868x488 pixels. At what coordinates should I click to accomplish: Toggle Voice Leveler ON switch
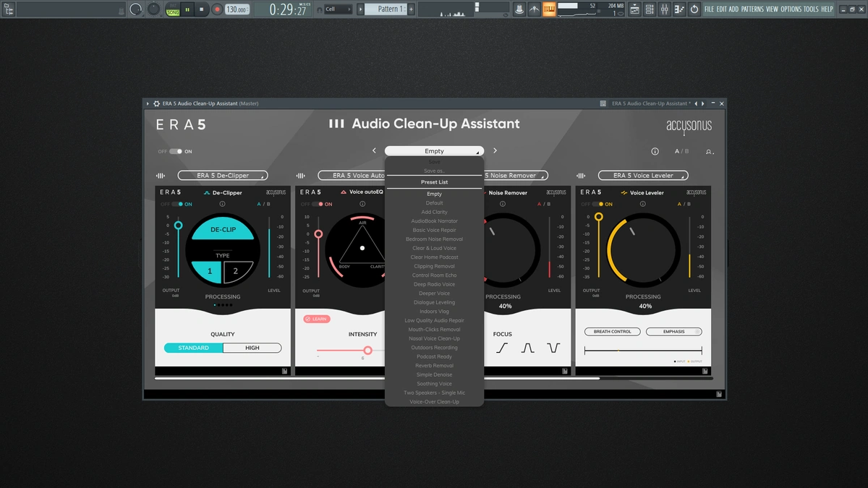597,205
